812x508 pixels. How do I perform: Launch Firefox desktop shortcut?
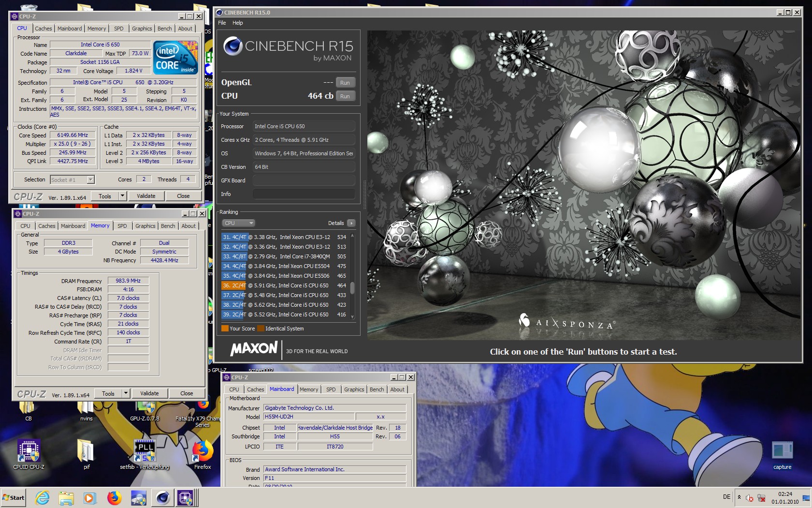point(203,455)
